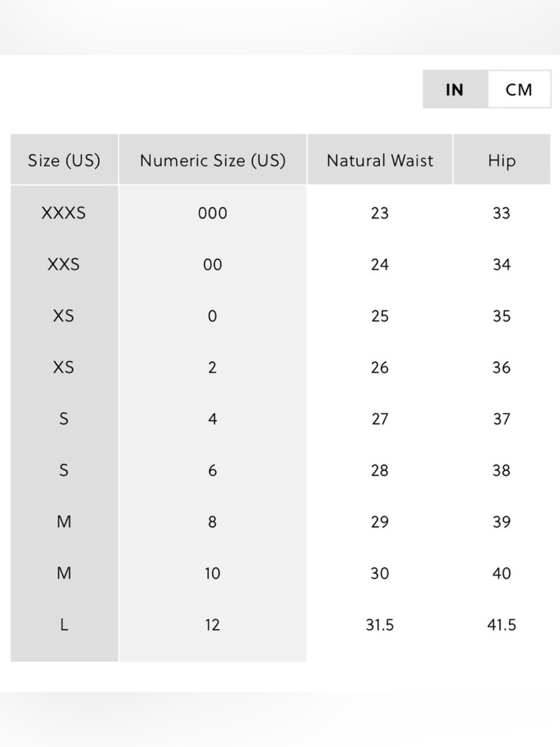Click the Hip column header
Image resolution: width=560 pixels, height=747 pixels.
502,160
